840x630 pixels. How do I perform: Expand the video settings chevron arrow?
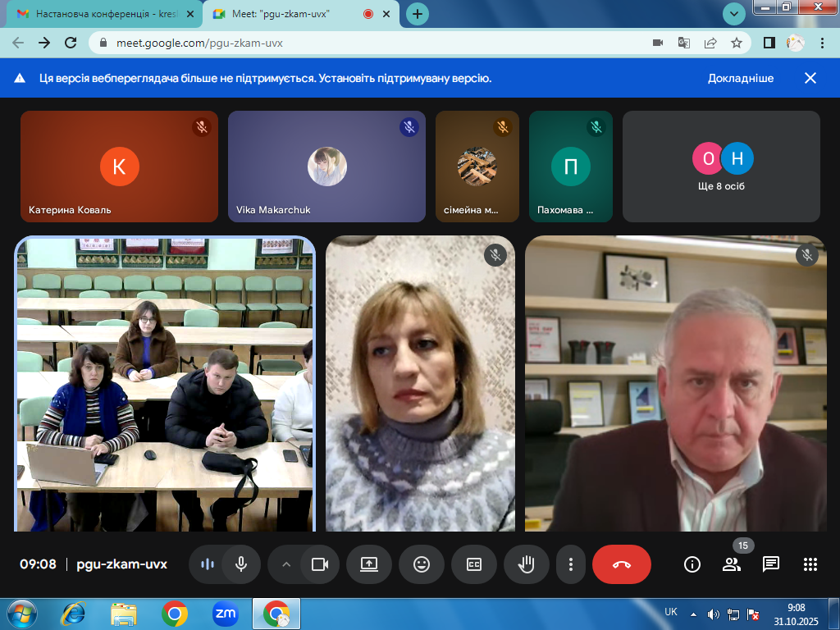click(286, 564)
